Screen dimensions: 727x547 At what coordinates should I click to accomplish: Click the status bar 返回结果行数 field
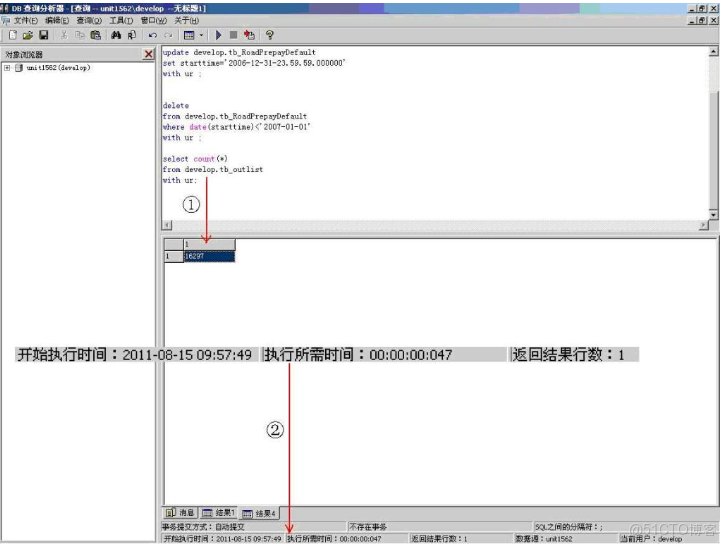(460, 539)
